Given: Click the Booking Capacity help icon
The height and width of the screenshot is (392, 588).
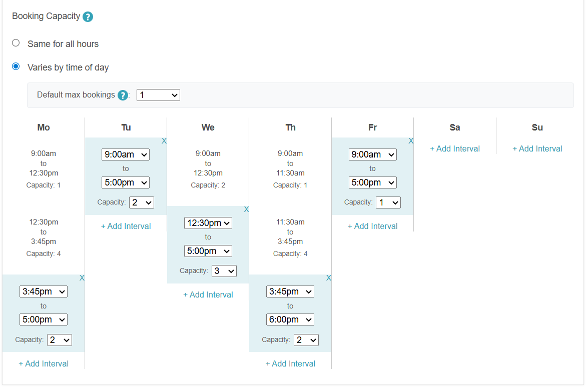Looking at the screenshot, I should (88, 17).
